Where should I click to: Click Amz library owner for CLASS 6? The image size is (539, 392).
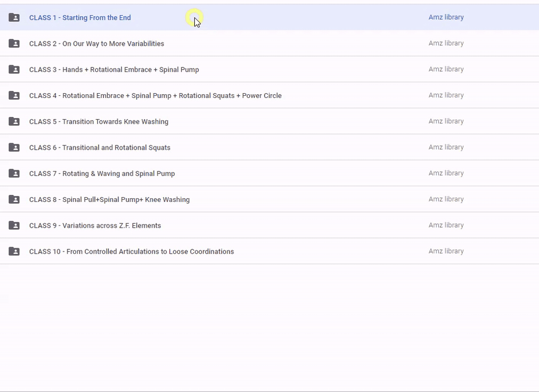[446, 147]
